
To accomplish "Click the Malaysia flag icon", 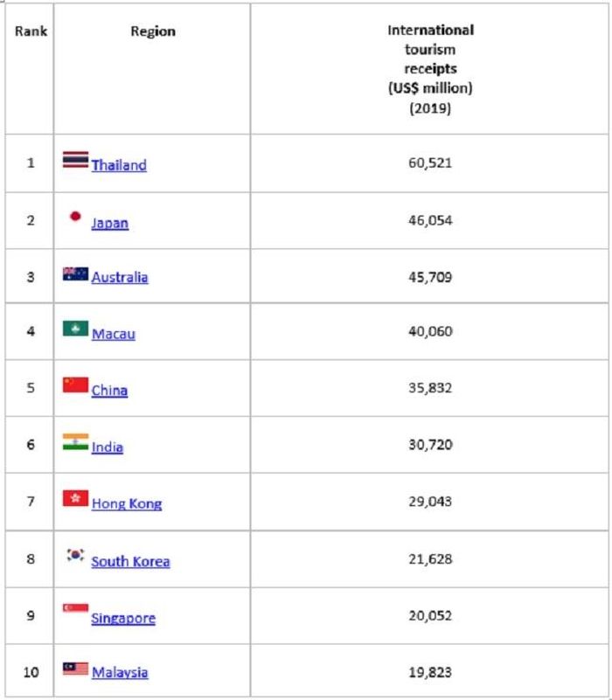I will click(75, 669).
